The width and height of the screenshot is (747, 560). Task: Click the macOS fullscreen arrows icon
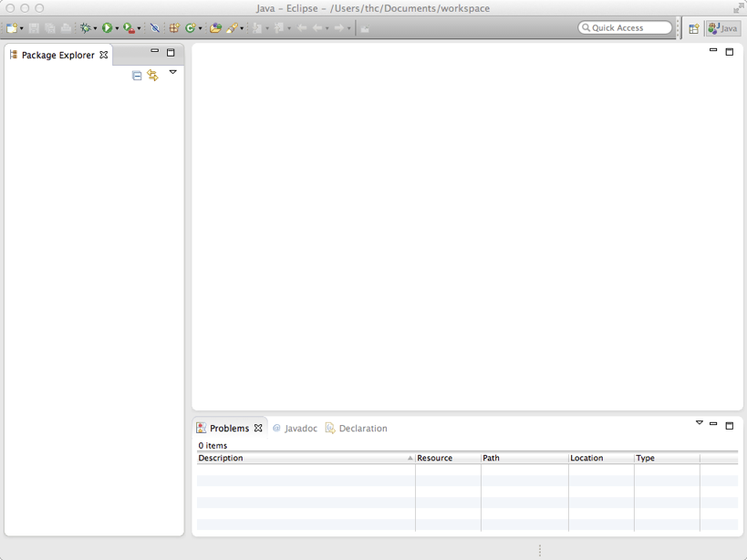pyautogui.click(x=739, y=8)
